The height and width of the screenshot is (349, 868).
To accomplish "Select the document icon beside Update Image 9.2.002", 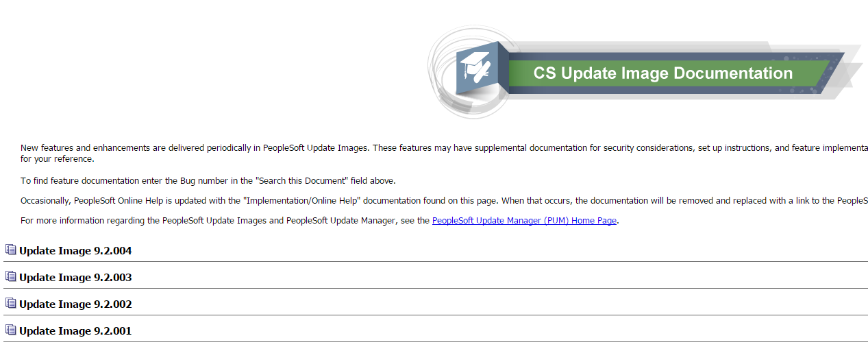I will pos(10,304).
